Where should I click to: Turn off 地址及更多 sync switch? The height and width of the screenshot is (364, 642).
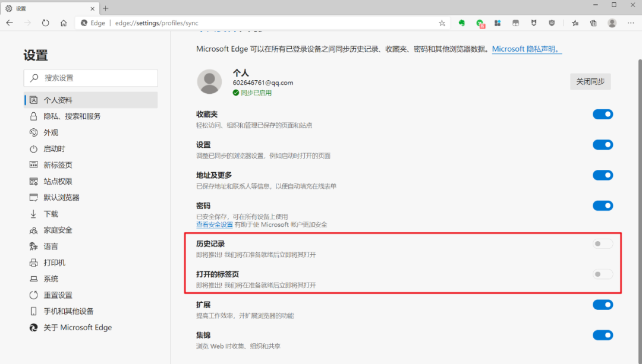[x=603, y=175]
